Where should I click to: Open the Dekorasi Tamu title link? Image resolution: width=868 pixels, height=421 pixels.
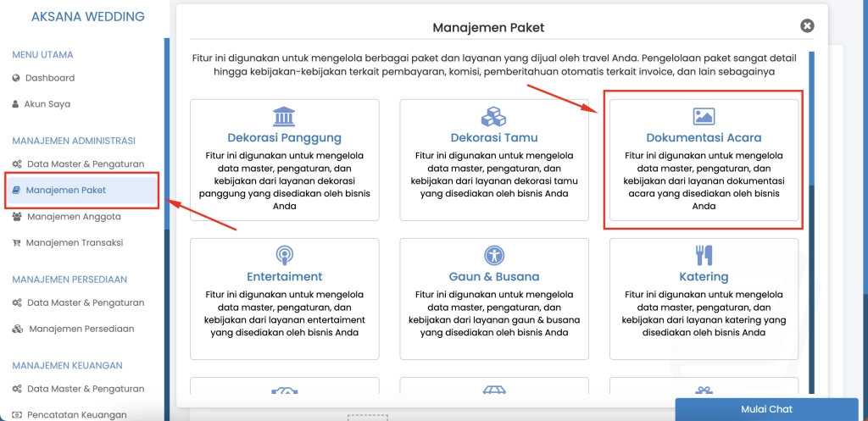tap(494, 138)
